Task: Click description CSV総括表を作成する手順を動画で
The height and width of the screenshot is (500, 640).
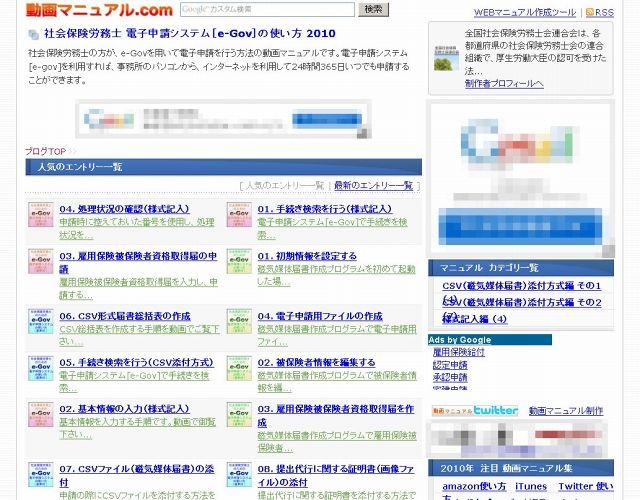Action: coord(140,336)
